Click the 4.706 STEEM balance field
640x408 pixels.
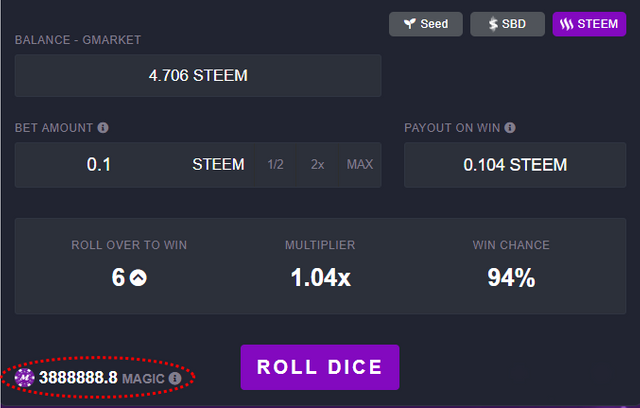(x=198, y=76)
